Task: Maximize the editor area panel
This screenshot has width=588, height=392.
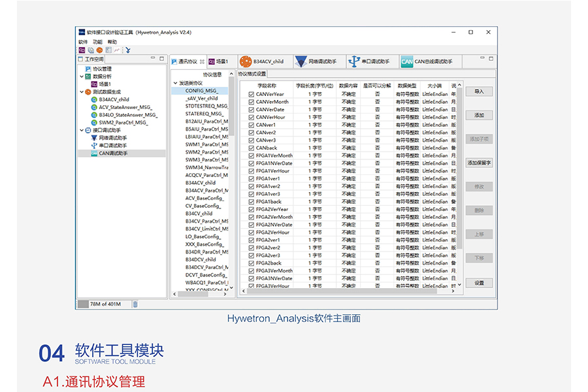Action: pos(491,59)
